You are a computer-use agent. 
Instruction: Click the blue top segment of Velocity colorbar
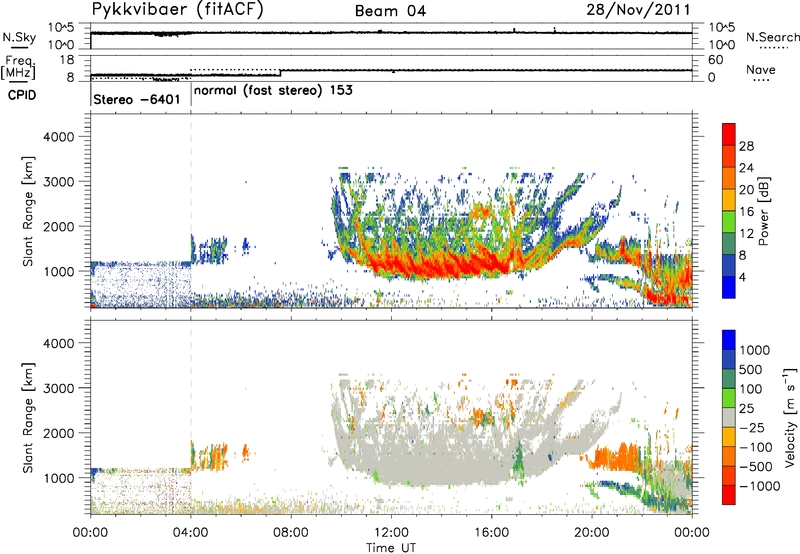click(x=729, y=340)
